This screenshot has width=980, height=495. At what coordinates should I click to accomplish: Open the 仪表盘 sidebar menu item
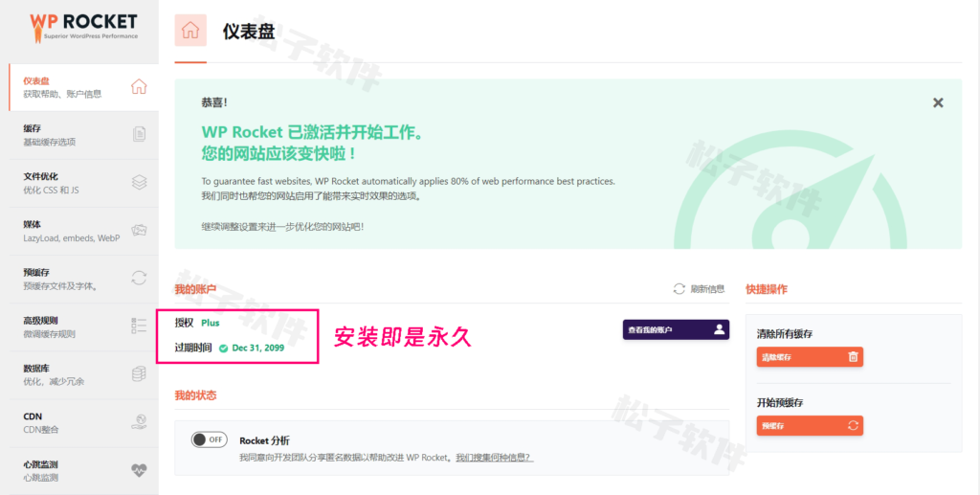click(x=84, y=87)
